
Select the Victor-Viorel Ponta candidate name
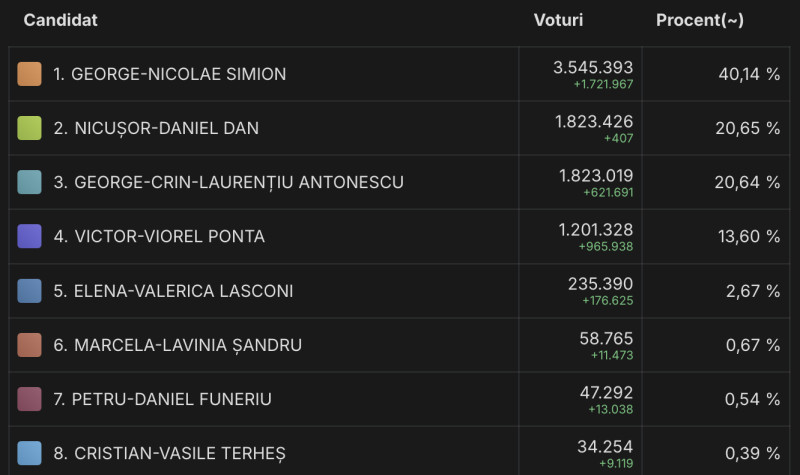point(159,236)
